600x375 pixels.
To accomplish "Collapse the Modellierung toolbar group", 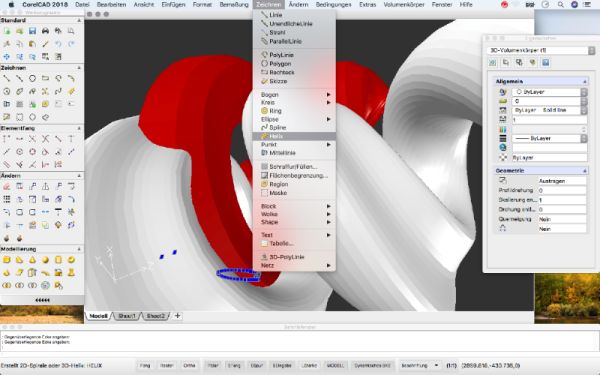I will point(79,249).
